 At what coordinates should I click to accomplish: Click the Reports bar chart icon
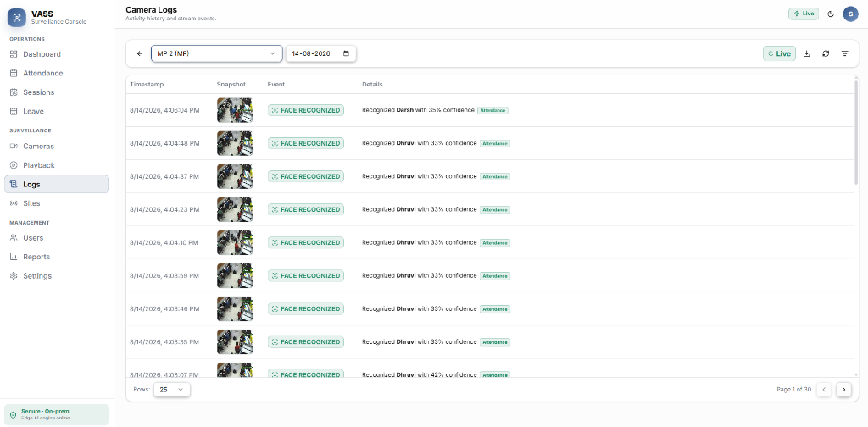pyautogui.click(x=14, y=257)
